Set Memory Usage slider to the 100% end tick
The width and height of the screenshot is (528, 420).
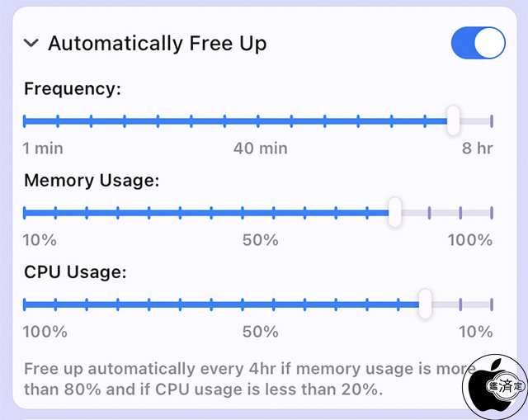tap(491, 213)
